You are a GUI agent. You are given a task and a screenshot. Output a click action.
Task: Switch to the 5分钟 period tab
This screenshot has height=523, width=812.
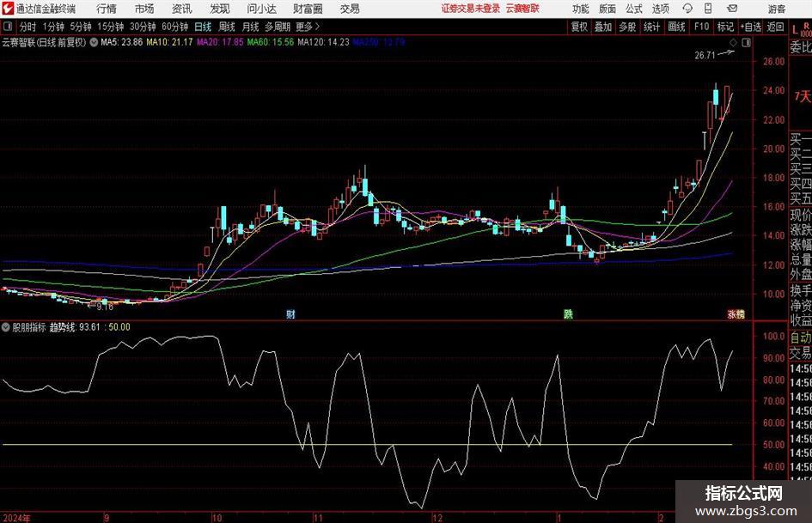(x=81, y=27)
